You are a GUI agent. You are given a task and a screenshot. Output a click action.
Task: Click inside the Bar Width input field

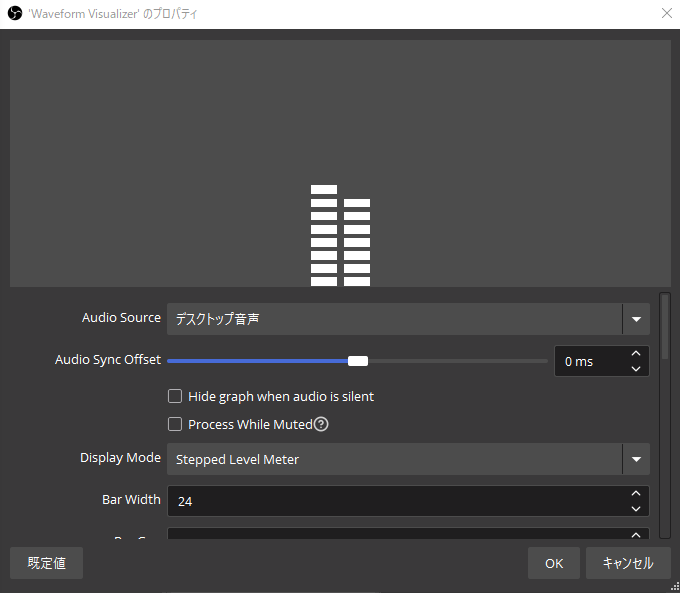click(x=395, y=501)
